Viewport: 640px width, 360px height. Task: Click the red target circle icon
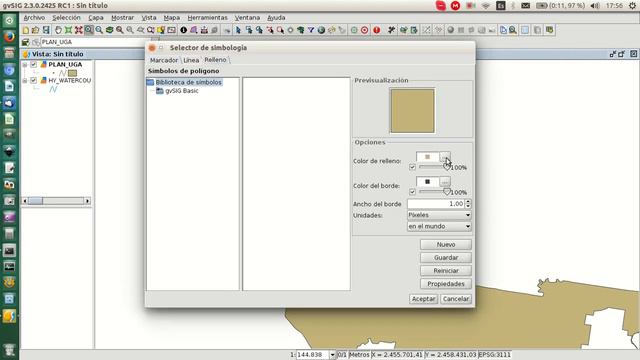click(364, 30)
